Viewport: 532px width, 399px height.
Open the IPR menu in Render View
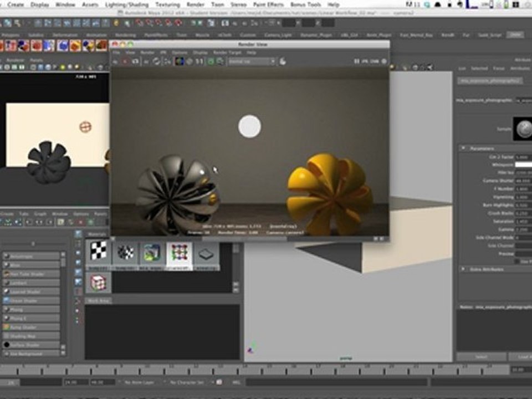pos(163,53)
